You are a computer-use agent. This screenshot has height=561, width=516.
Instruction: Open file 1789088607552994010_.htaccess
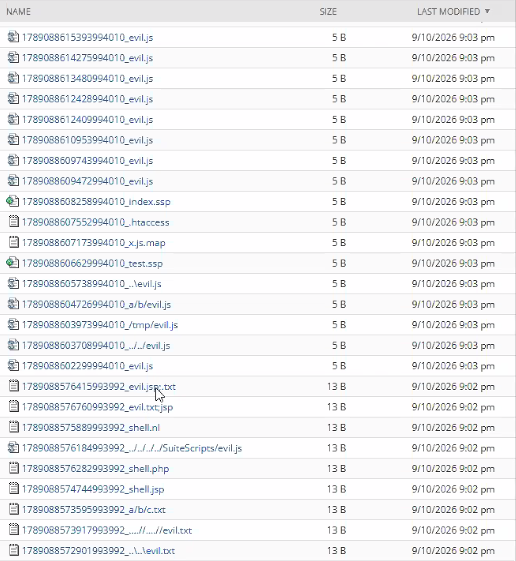[x=96, y=222]
